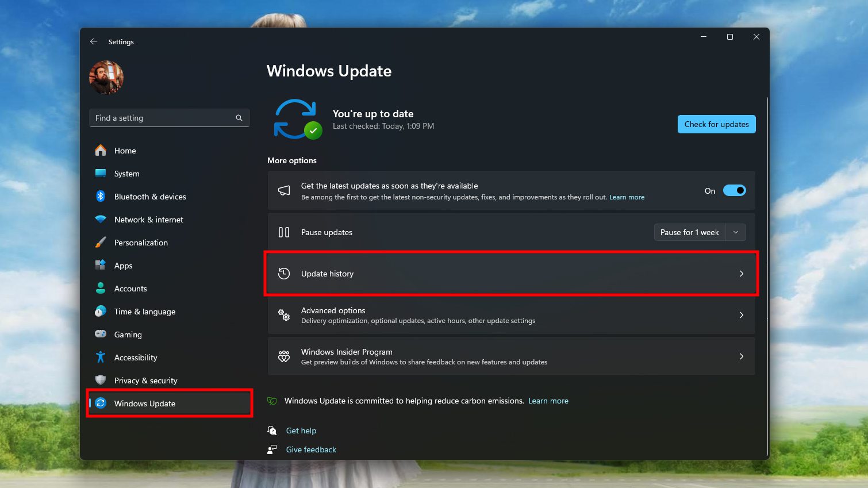Select Personalization in sidebar
This screenshot has width=868, height=488.
170,243
